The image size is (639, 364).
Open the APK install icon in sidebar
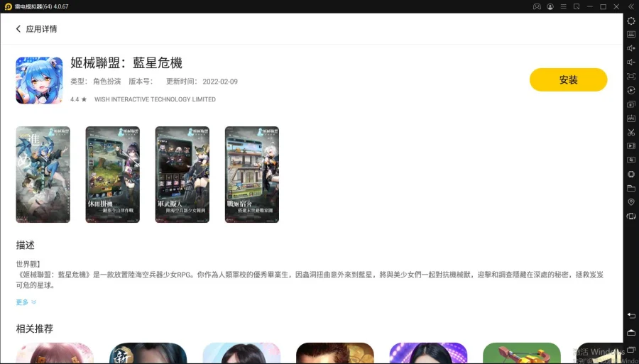coord(631,118)
